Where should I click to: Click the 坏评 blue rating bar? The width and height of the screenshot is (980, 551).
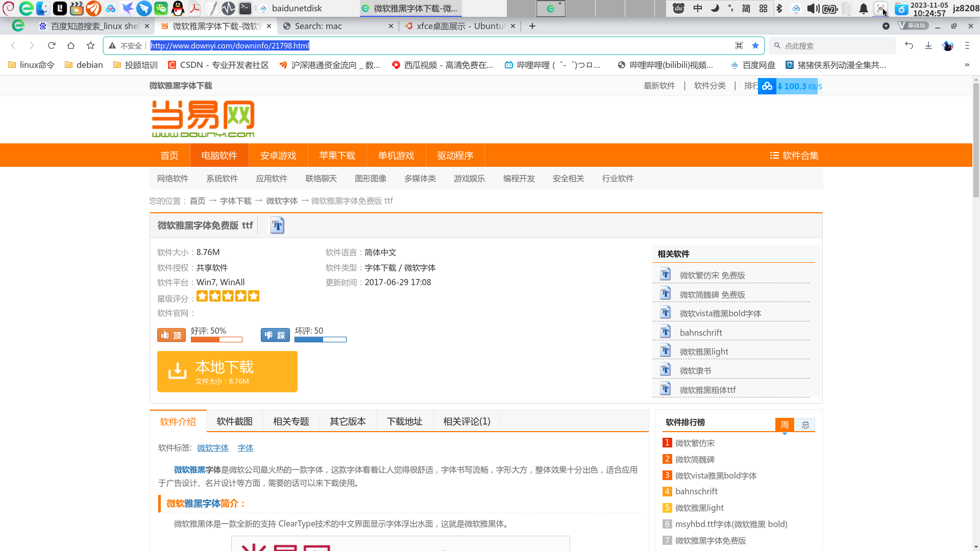tap(321, 339)
